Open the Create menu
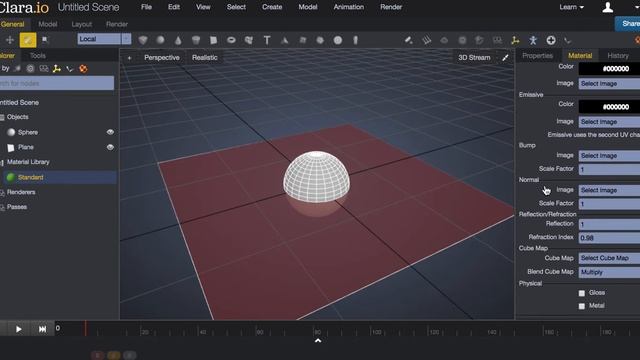Screen dimensions: 640x360 (272, 7)
